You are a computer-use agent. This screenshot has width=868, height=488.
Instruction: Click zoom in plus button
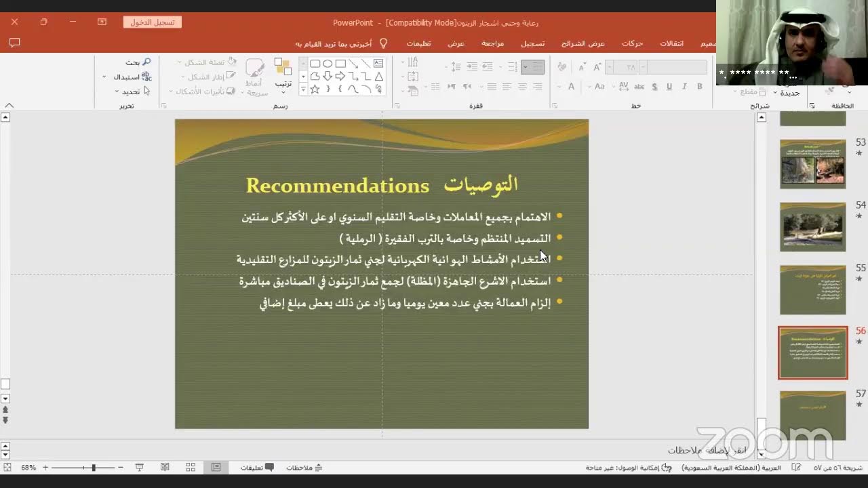point(45,468)
